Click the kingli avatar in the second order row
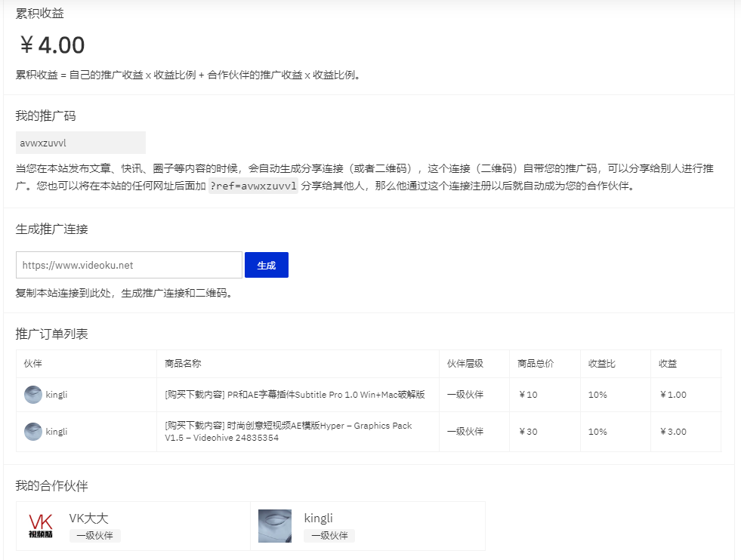The height and width of the screenshot is (560, 741). point(32,431)
